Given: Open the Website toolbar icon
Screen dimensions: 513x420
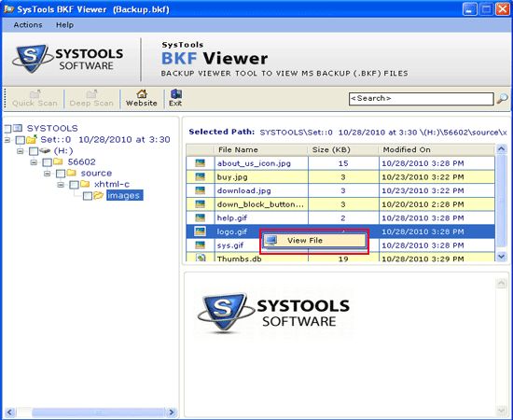Looking at the screenshot, I should click(142, 98).
